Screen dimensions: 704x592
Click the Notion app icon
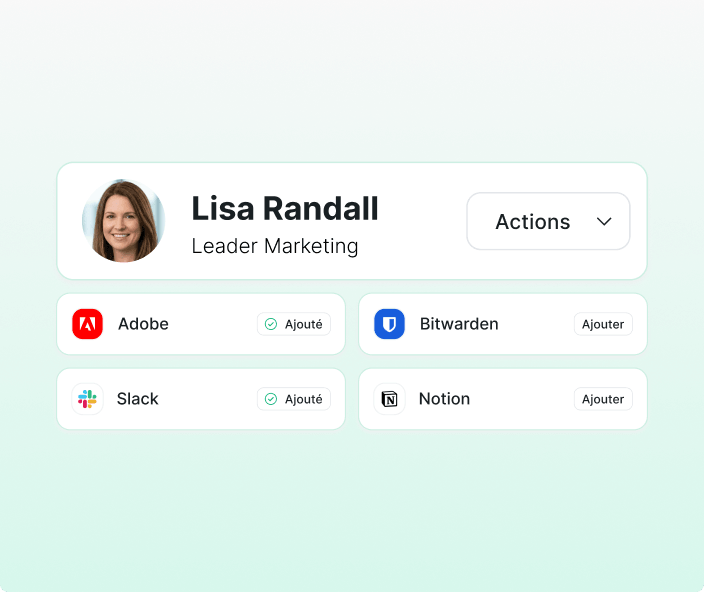[x=389, y=399]
